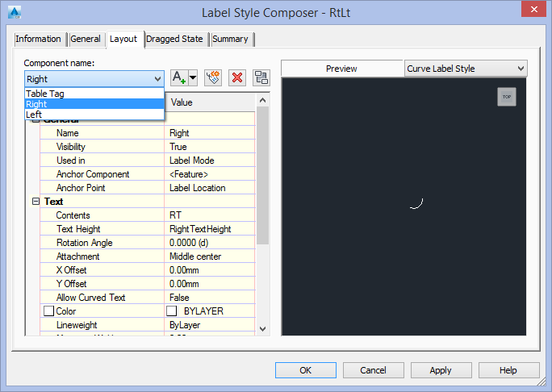The width and height of the screenshot is (552, 392).
Task: Open the add component type dropdown arrow
Action: click(193, 77)
